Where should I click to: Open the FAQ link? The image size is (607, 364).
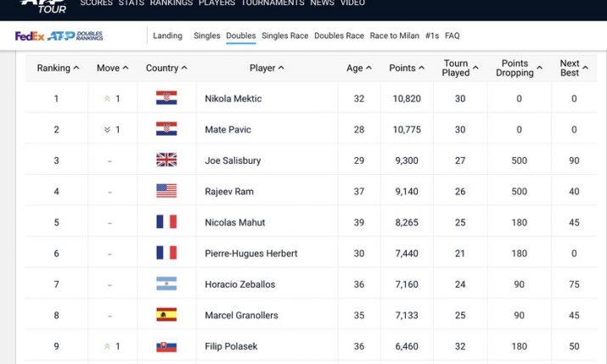(452, 36)
